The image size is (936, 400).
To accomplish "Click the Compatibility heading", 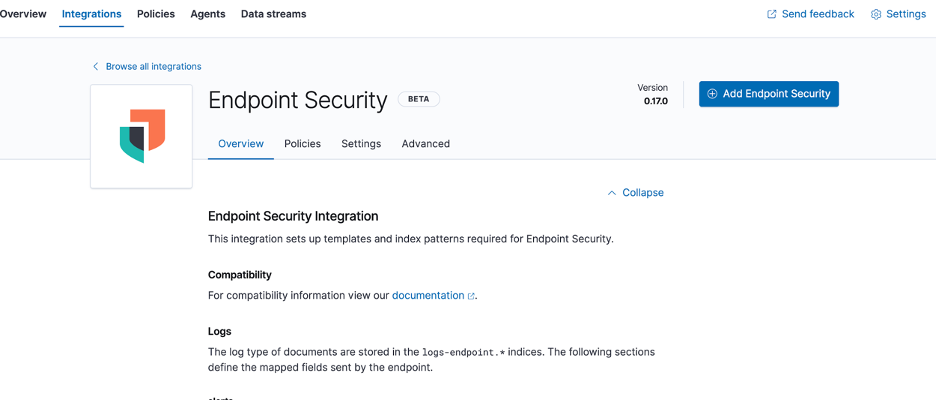I will [x=239, y=275].
